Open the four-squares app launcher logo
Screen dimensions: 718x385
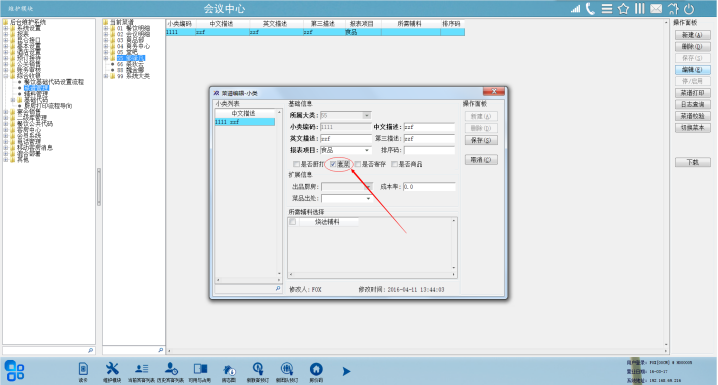pyautogui.click(x=14, y=370)
